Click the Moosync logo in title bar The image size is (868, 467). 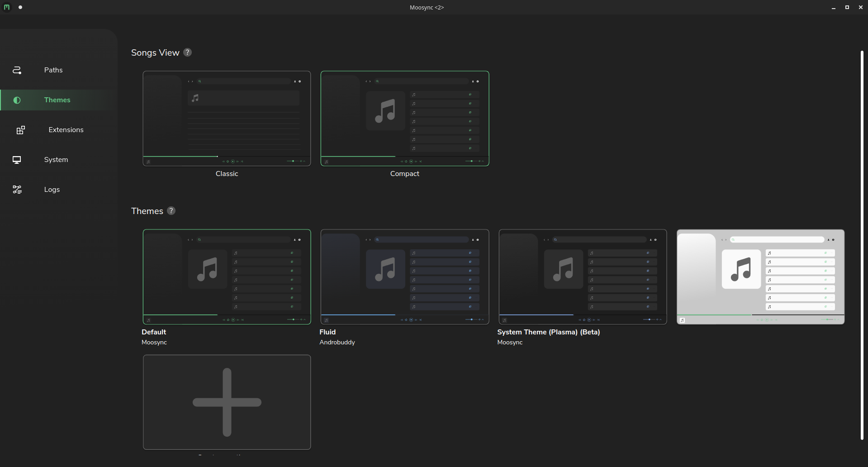click(7, 7)
